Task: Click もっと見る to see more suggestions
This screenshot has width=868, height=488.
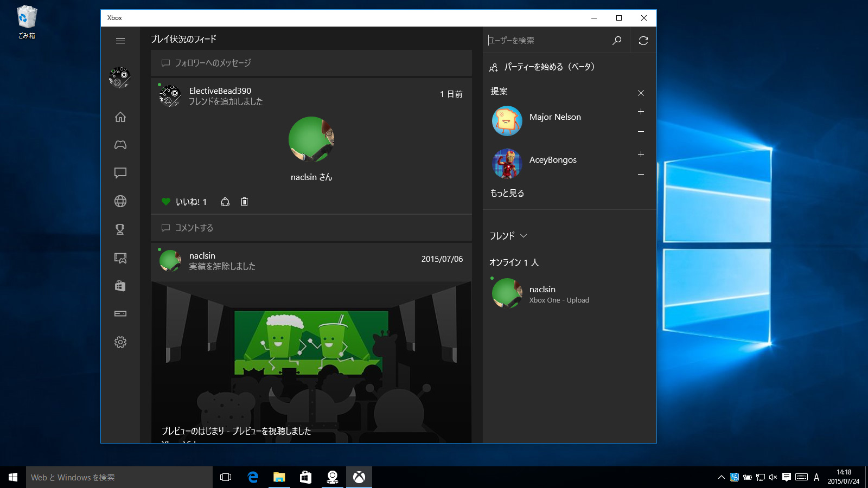Action: coord(507,193)
